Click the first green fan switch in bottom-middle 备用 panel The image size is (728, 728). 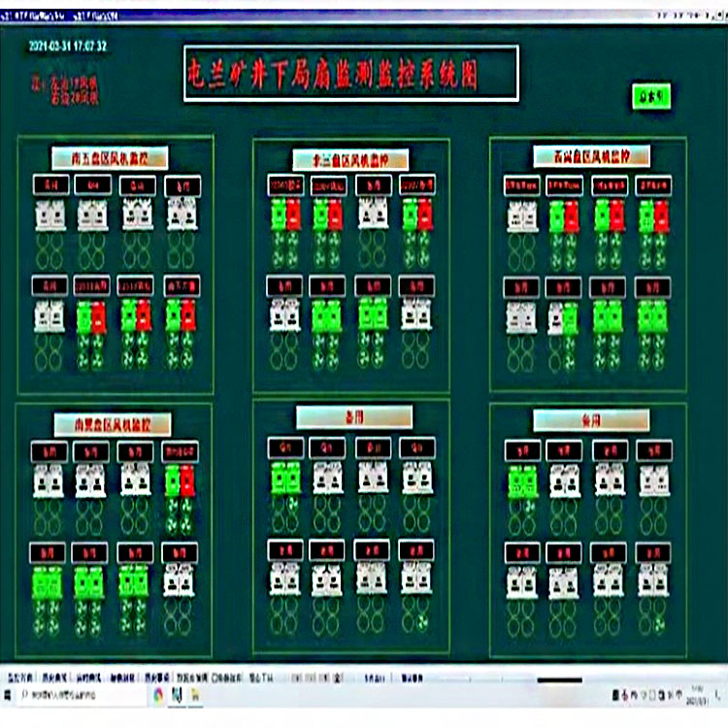(x=285, y=478)
